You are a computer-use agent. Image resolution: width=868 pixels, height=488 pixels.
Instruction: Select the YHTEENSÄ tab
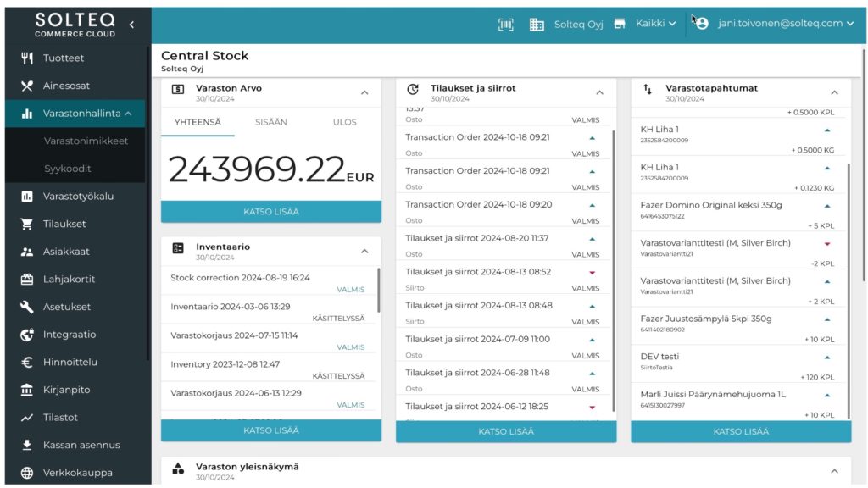[x=198, y=122]
